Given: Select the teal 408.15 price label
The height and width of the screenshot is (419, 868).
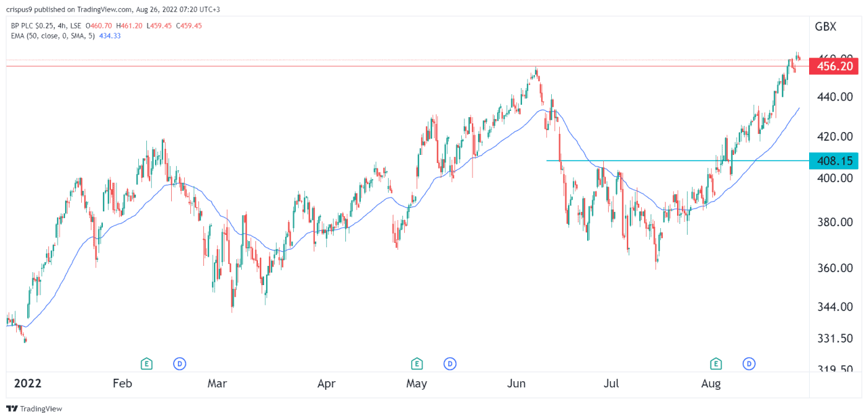Looking at the screenshot, I should [835, 161].
